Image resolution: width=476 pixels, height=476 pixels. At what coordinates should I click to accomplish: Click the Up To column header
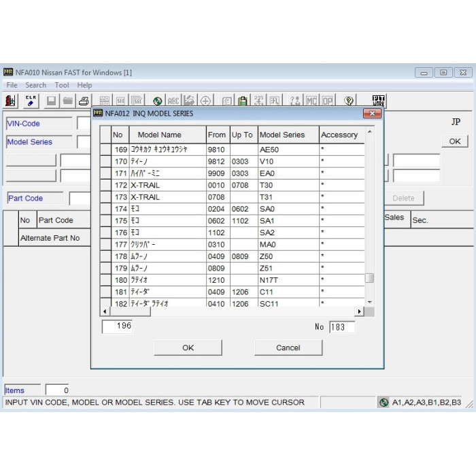tap(243, 135)
